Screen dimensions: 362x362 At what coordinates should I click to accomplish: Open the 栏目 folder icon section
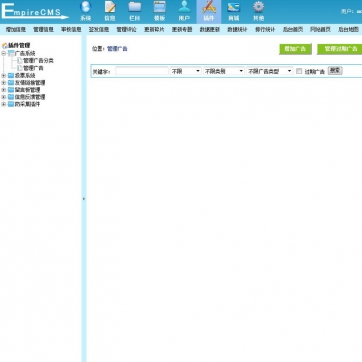134,11
